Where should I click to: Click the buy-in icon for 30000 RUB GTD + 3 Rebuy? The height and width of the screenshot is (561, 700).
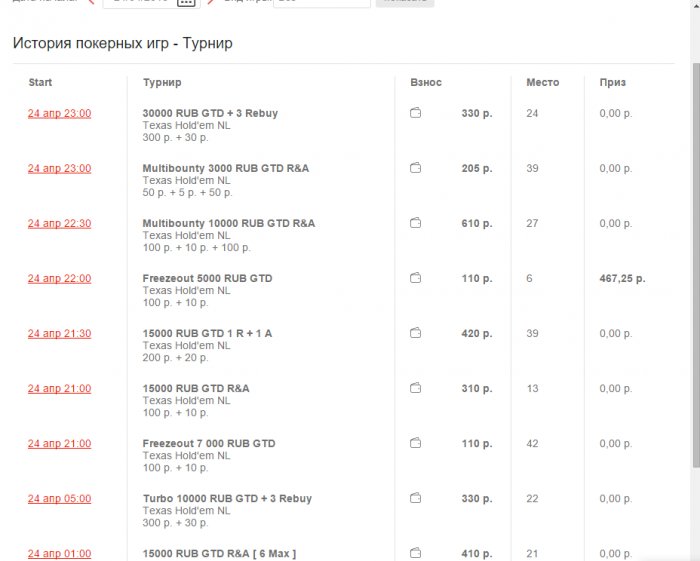416,113
